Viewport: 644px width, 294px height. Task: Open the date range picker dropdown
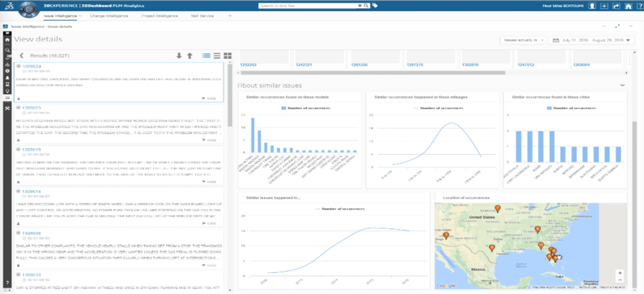(x=592, y=40)
